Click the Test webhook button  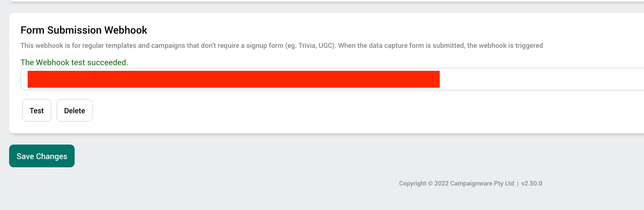37,110
